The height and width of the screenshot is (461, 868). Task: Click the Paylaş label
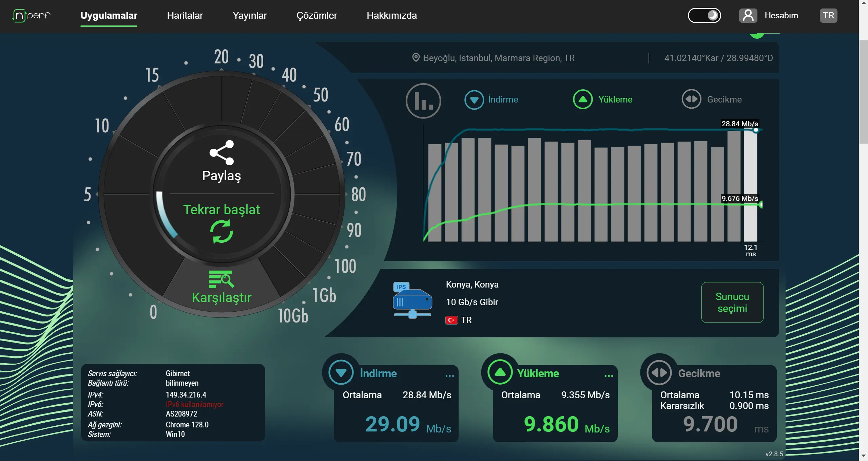(221, 176)
